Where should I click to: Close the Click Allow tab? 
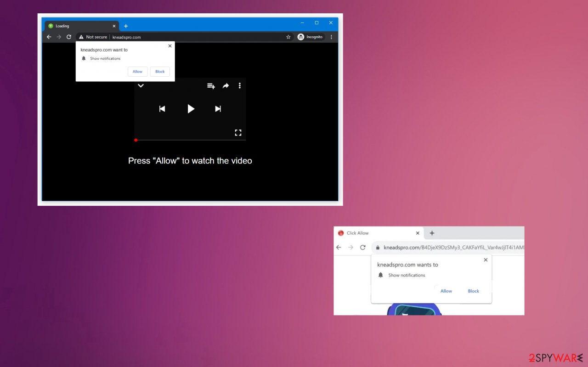tap(418, 233)
